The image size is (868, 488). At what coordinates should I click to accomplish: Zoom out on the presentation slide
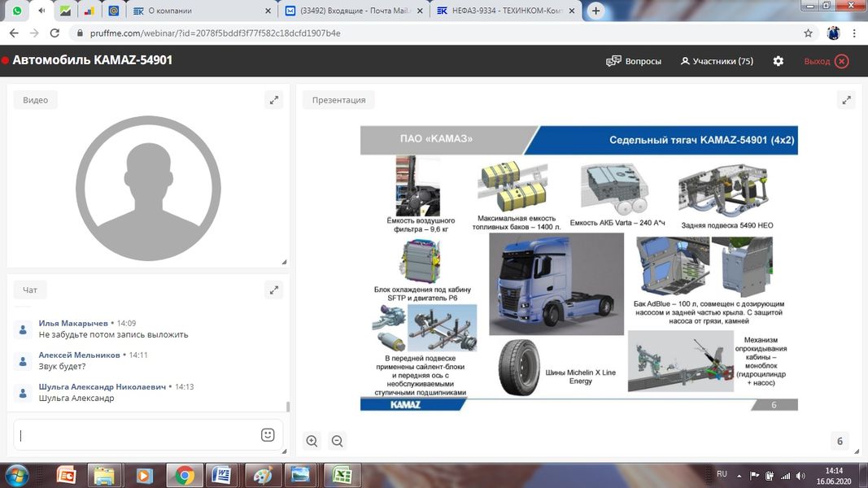coord(337,441)
